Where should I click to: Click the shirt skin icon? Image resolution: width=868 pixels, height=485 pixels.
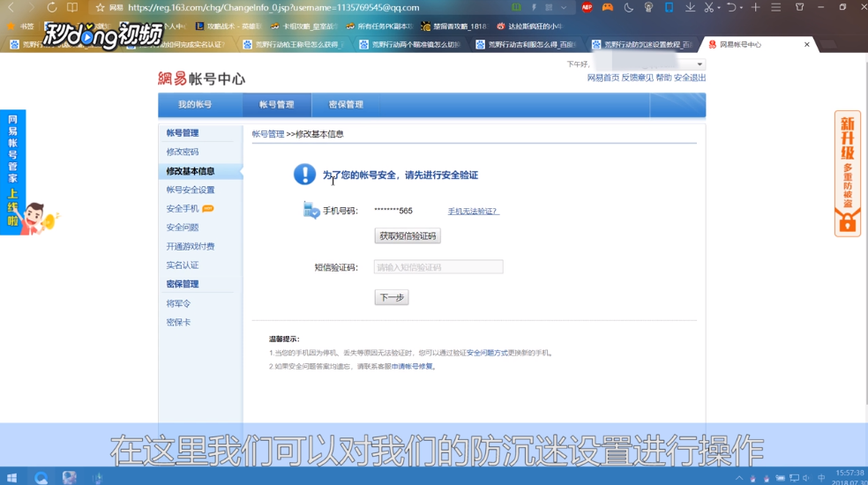(800, 7)
